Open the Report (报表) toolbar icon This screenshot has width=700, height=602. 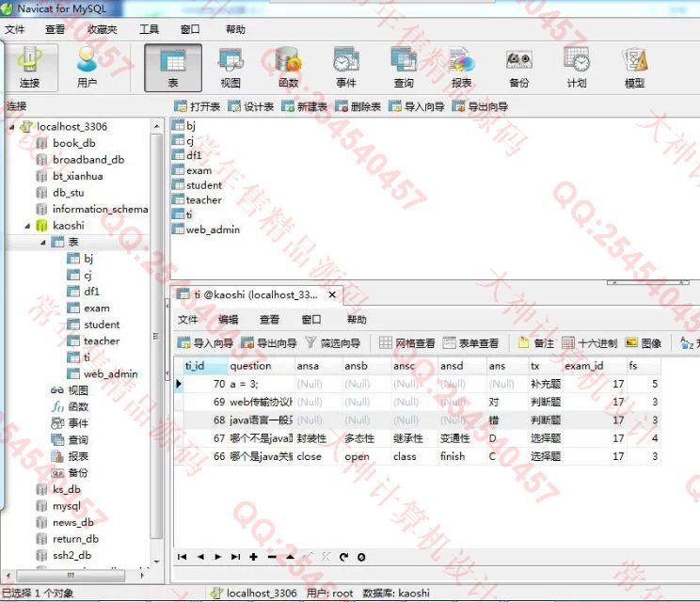click(x=461, y=68)
